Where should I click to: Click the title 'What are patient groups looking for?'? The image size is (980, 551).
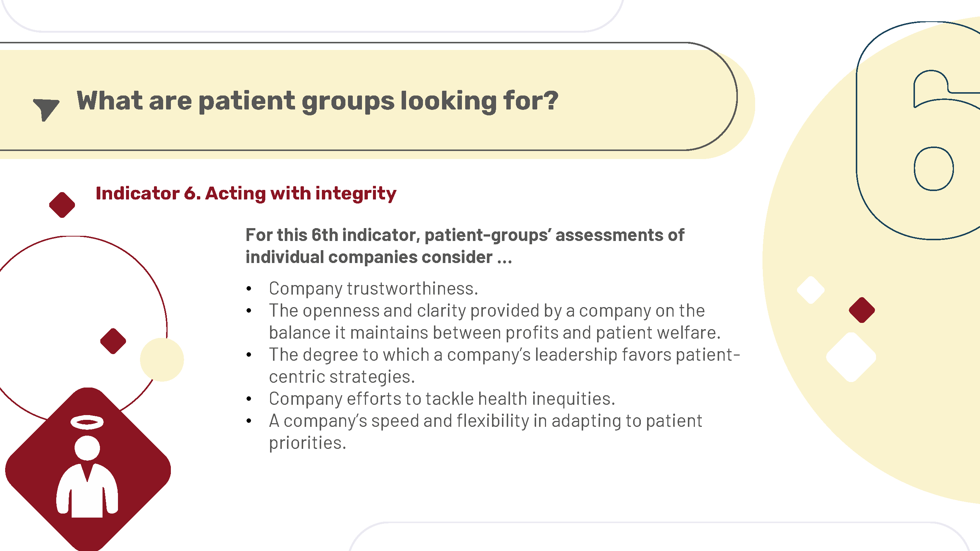317,101
